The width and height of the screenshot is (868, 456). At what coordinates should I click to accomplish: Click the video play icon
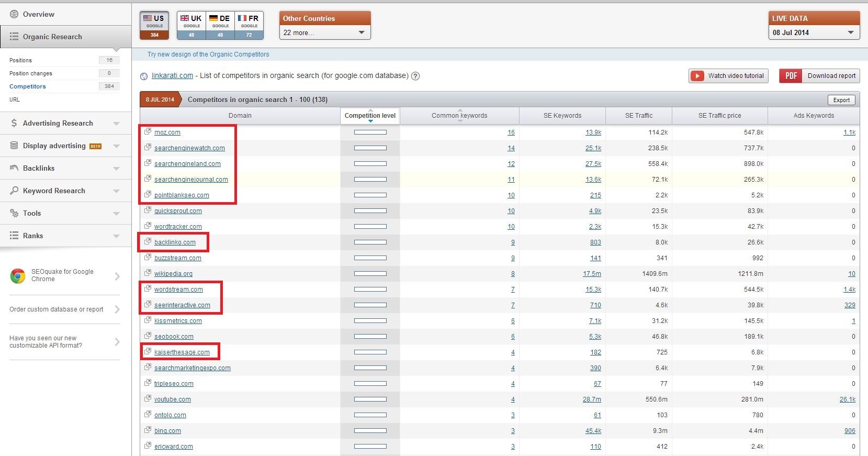point(697,76)
